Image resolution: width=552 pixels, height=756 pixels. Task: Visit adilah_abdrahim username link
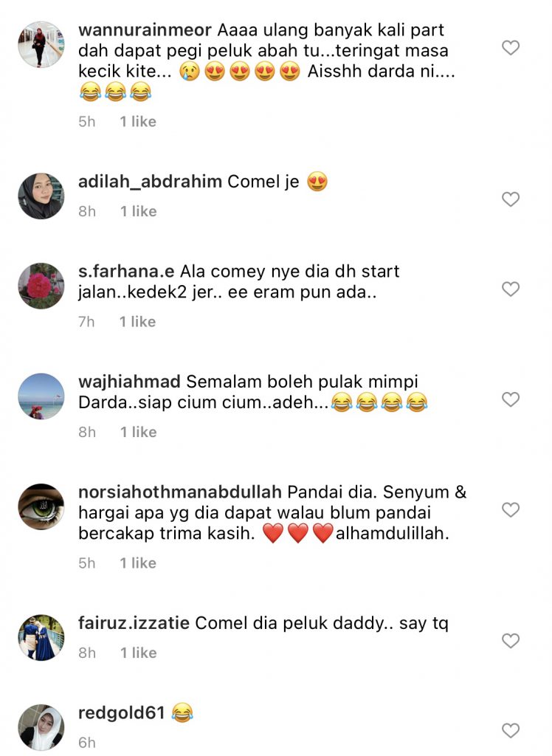(150, 182)
